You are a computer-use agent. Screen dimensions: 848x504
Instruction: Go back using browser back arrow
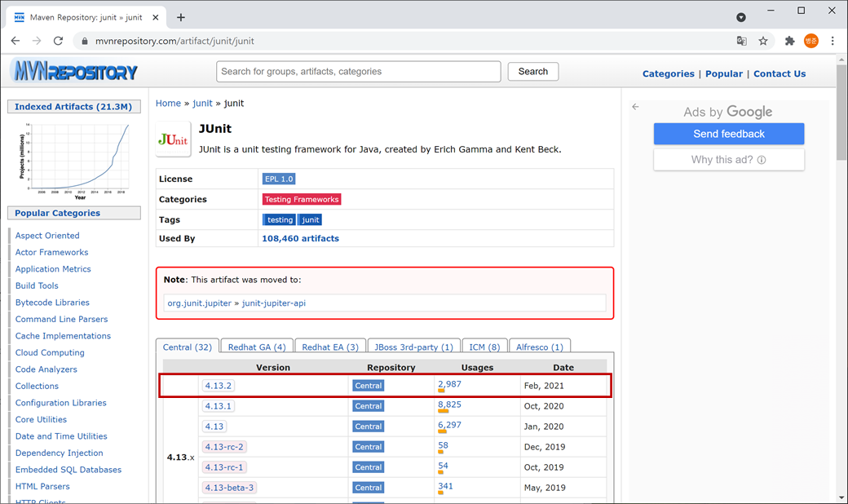(15, 41)
